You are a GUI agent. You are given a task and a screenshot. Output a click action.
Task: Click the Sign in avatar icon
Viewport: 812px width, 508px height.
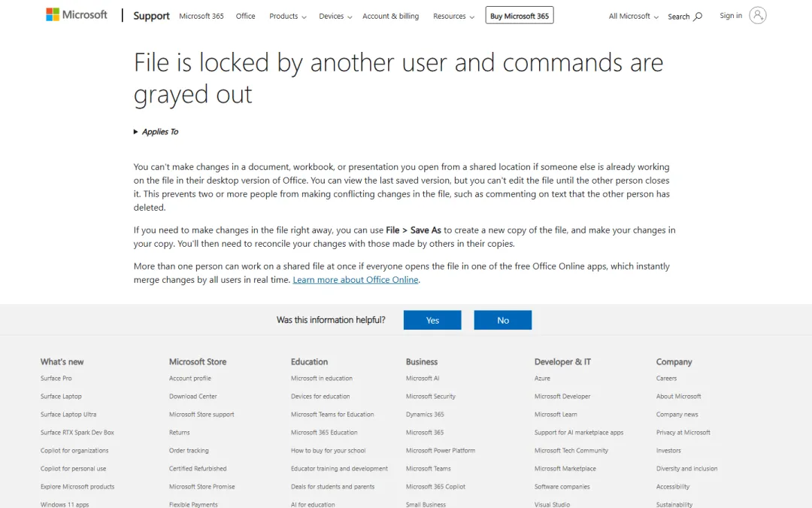pyautogui.click(x=757, y=16)
